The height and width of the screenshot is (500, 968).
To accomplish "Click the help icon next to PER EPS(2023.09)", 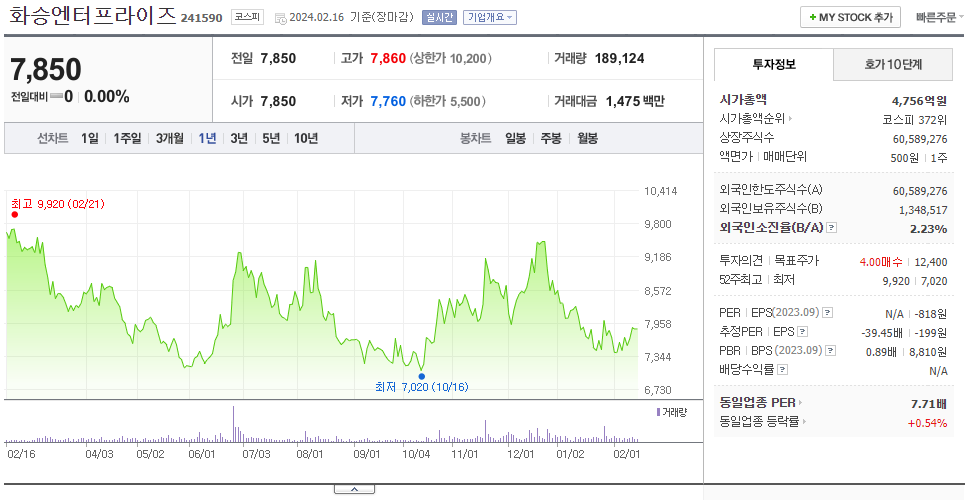I will point(828,313).
